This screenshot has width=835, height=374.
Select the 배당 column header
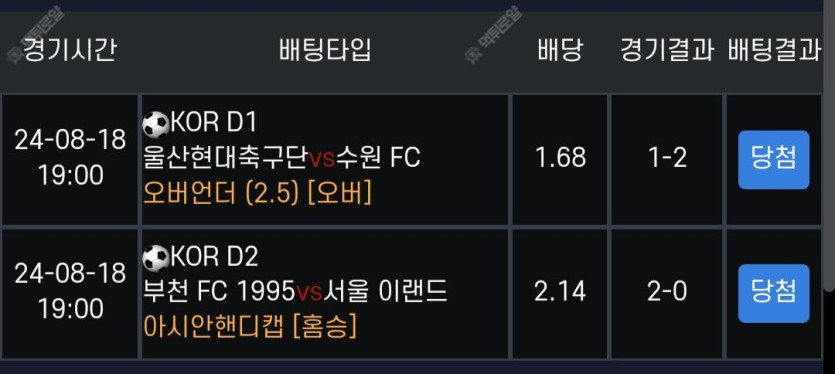point(560,51)
